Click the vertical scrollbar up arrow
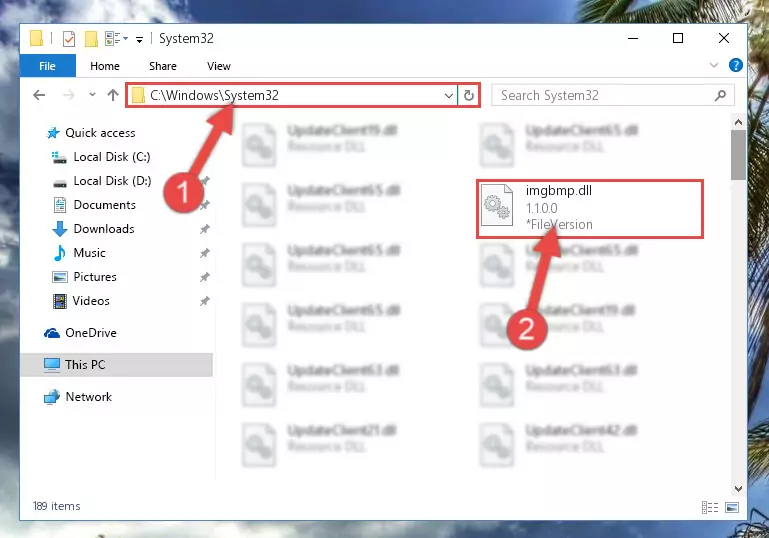 [738, 122]
